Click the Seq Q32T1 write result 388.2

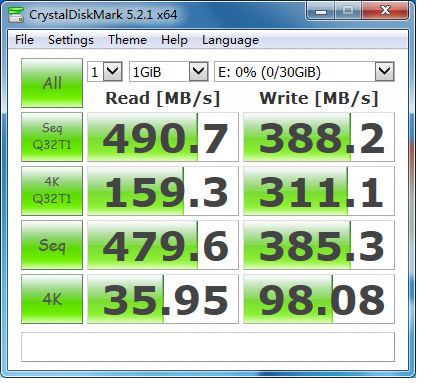319,137
